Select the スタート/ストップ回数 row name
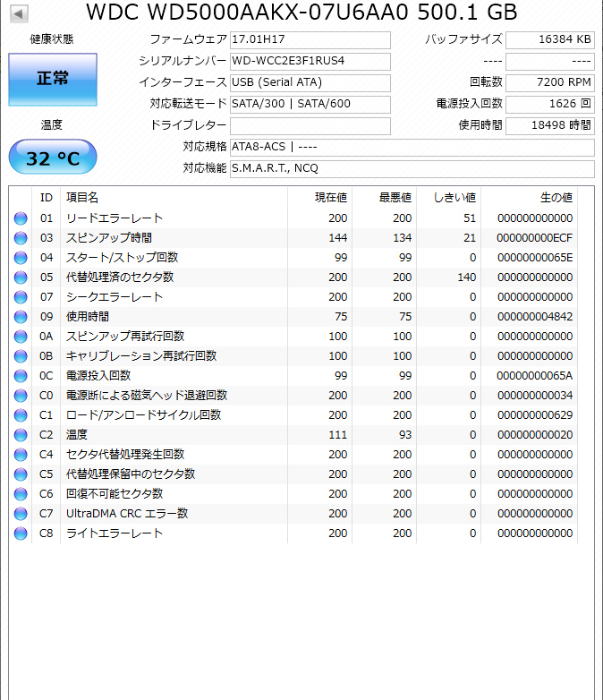603x700 pixels. 122,258
